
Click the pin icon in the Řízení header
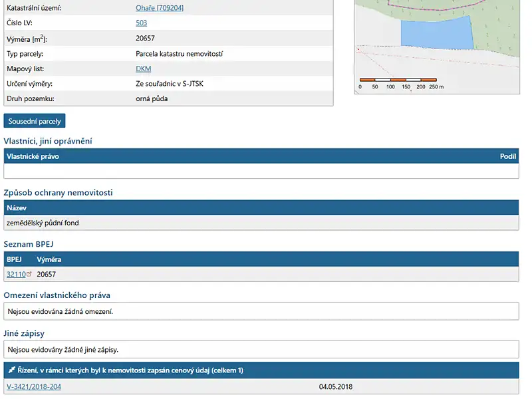coord(11,370)
